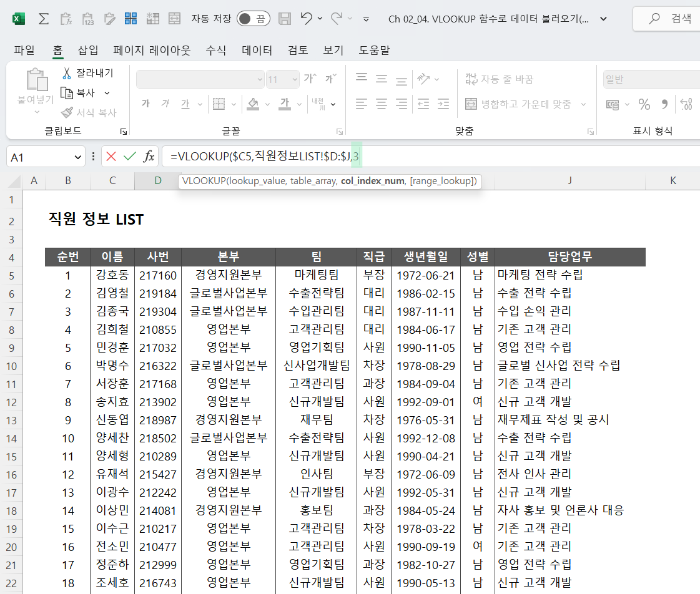Open the Undo history dropdown arrow
Viewport: 700px width, 594px height.
tap(320, 19)
